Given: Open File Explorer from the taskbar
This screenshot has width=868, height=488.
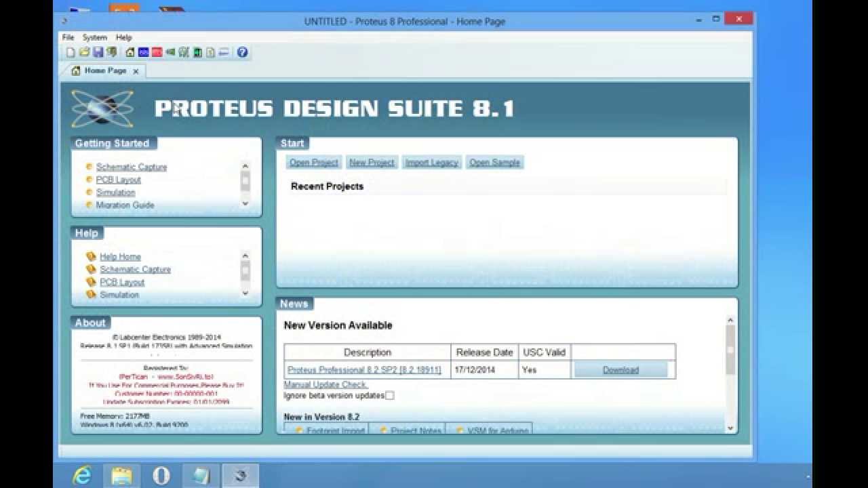Looking at the screenshot, I should point(121,476).
